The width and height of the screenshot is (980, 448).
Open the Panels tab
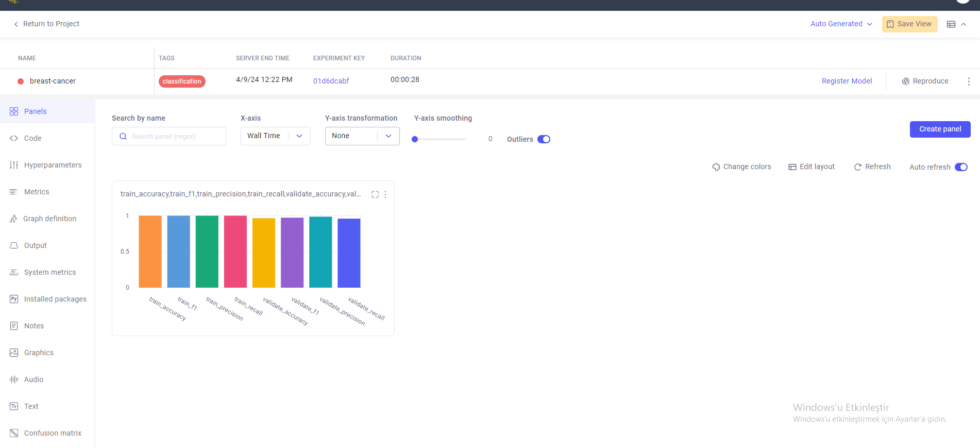(47, 111)
